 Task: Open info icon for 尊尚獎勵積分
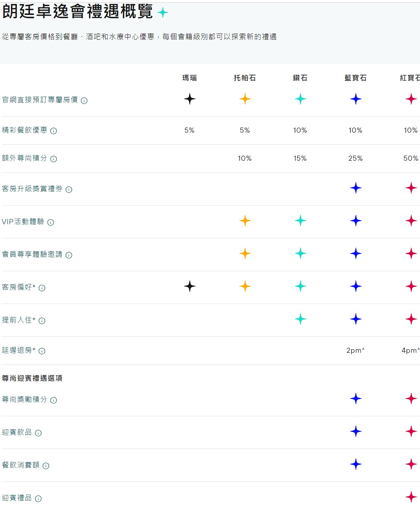pyautogui.click(x=54, y=400)
